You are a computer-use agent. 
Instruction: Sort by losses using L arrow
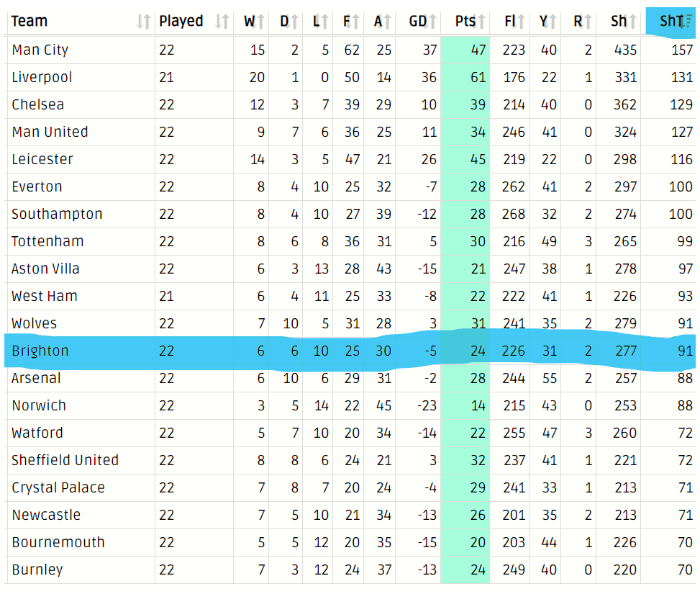(324, 22)
